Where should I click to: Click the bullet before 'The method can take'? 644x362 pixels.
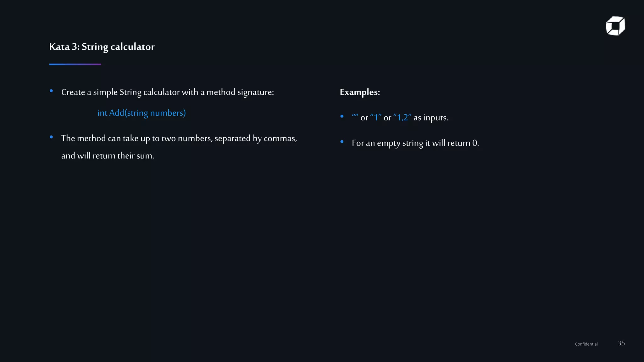coord(51,137)
